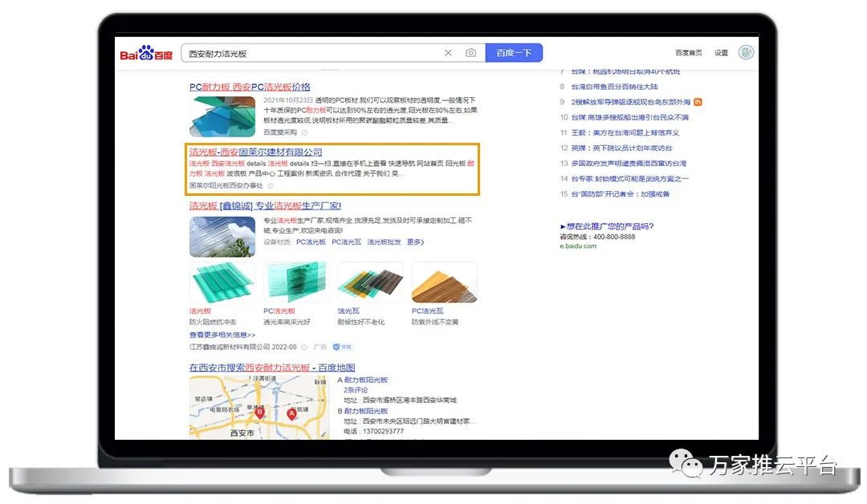The width and height of the screenshot is (867, 504).
Task: Open the 设置 menu in the header
Action: tap(721, 53)
